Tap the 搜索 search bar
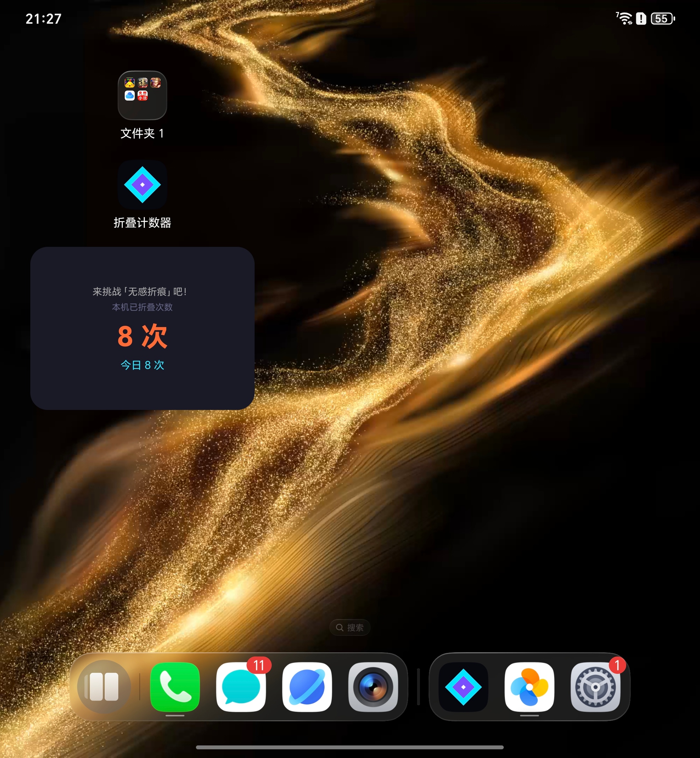The width and height of the screenshot is (700, 758). coord(349,627)
